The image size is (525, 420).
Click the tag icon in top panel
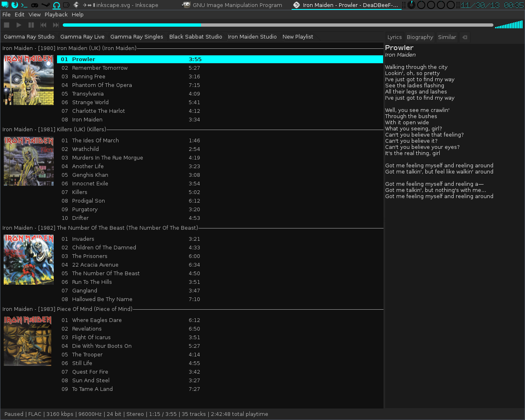pyautogui.click(x=66, y=5)
